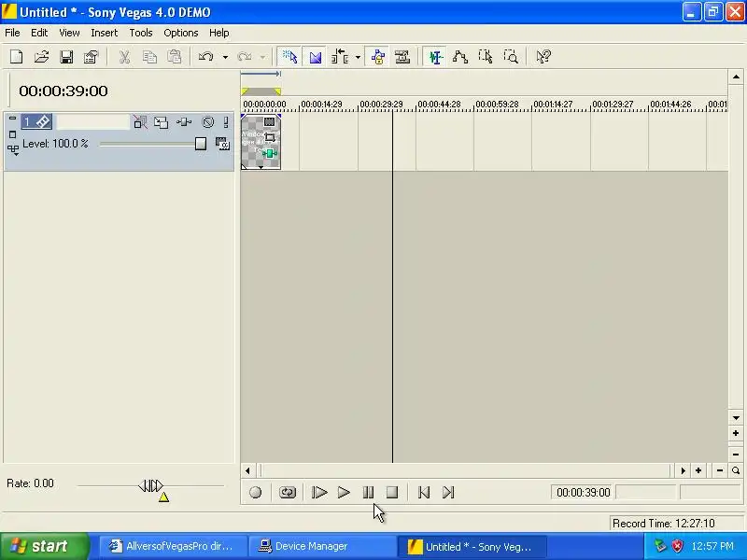Screen dimensions: 747x560
Task: Open Event Pan/Crop on the timeline clip
Action: [x=270, y=137]
